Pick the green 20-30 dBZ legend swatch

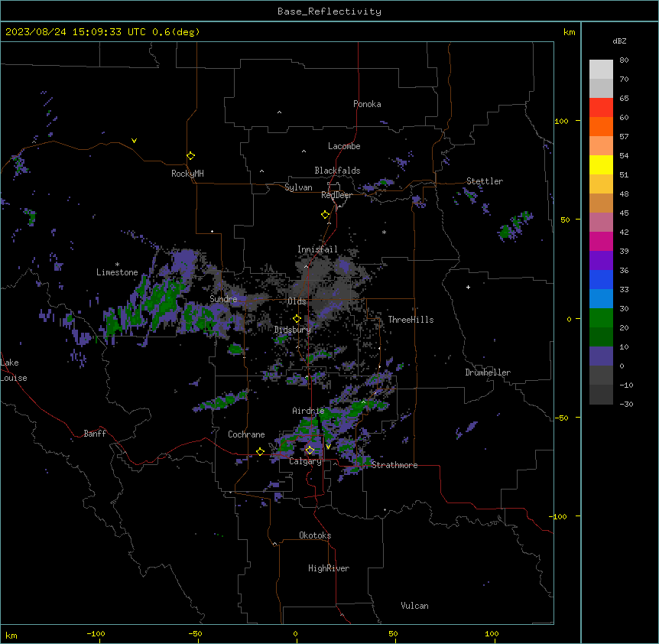[601, 318]
